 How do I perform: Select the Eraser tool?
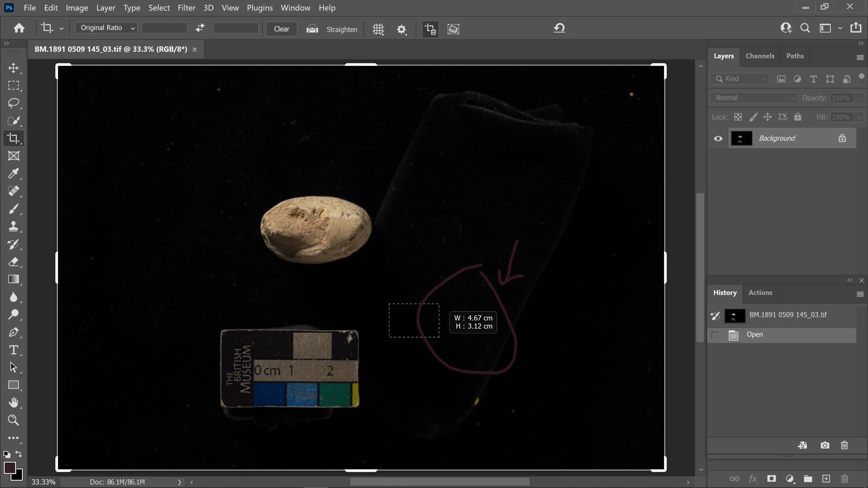click(14, 262)
